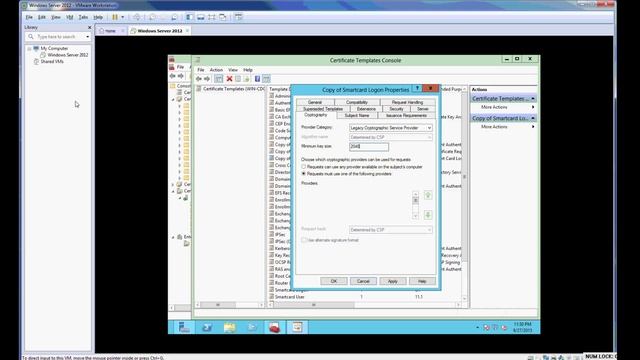Select Windows Server 2012 in Library tree
The image size is (640, 360).
(67, 55)
